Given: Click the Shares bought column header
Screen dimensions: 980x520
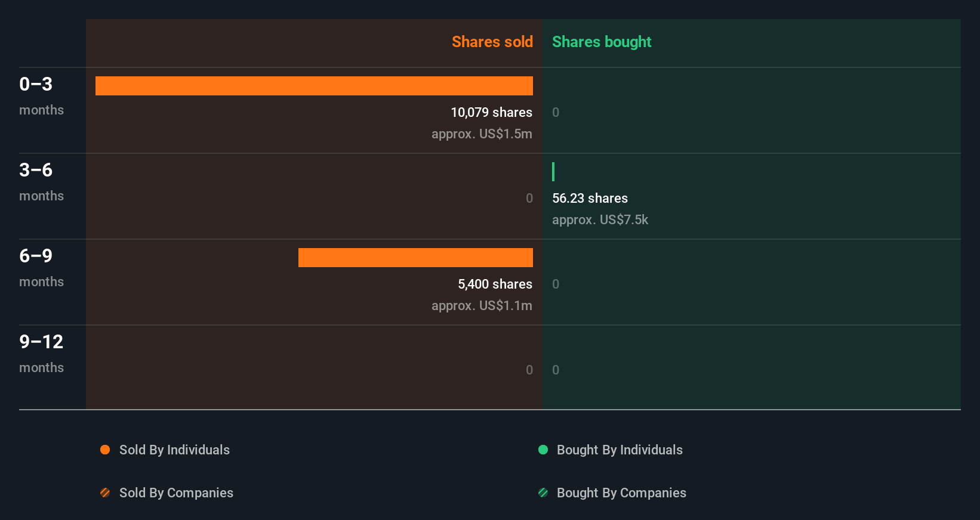Looking at the screenshot, I should [602, 42].
